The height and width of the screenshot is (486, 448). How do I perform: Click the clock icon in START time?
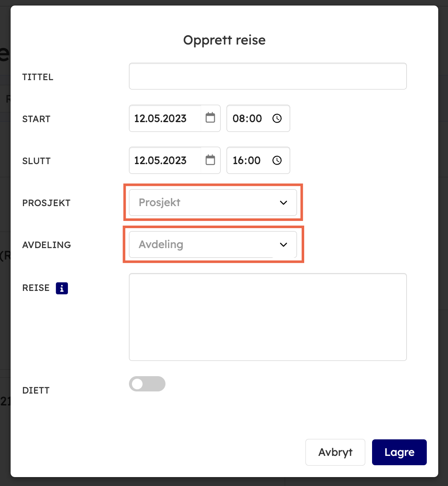[277, 118]
